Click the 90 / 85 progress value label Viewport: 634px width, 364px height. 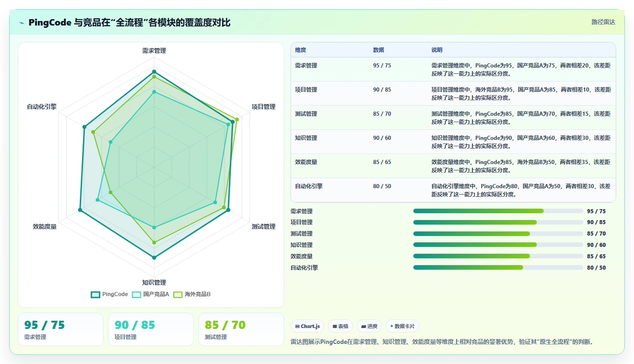(597, 222)
